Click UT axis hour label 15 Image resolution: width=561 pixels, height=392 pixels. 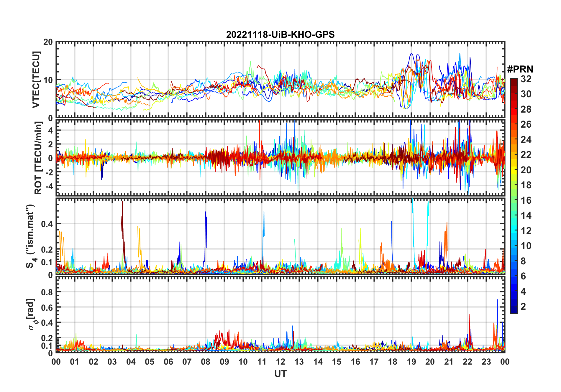(x=337, y=362)
